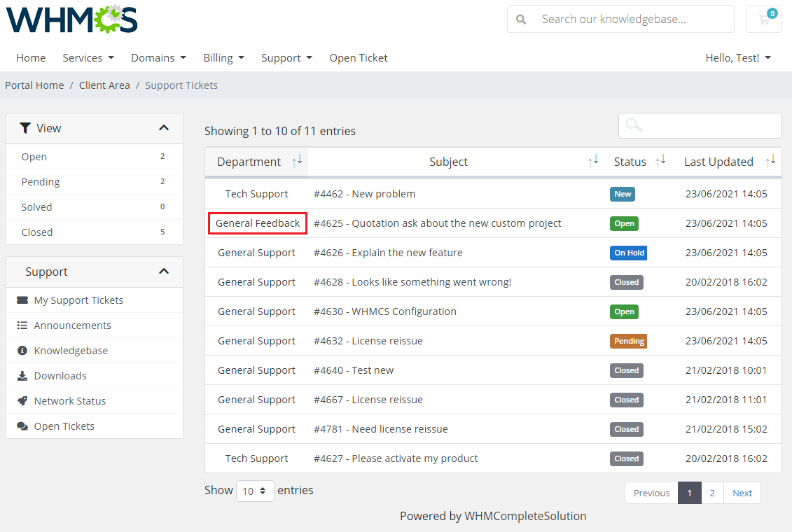792x532 pixels.
Task: Open ticket #4630 - WHMCS Configuration
Action: 385,311
